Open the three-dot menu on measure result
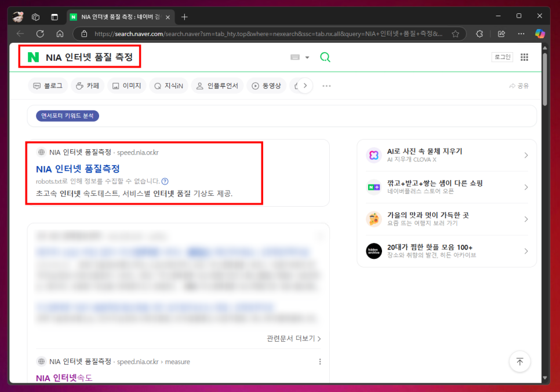 [x=320, y=362]
